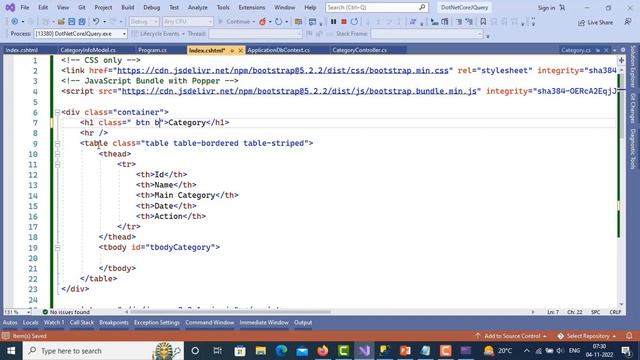This screenshot has width=640, height=360.
Task: Close the active Index.cshtml tab
Action: (x=240, y=50)
